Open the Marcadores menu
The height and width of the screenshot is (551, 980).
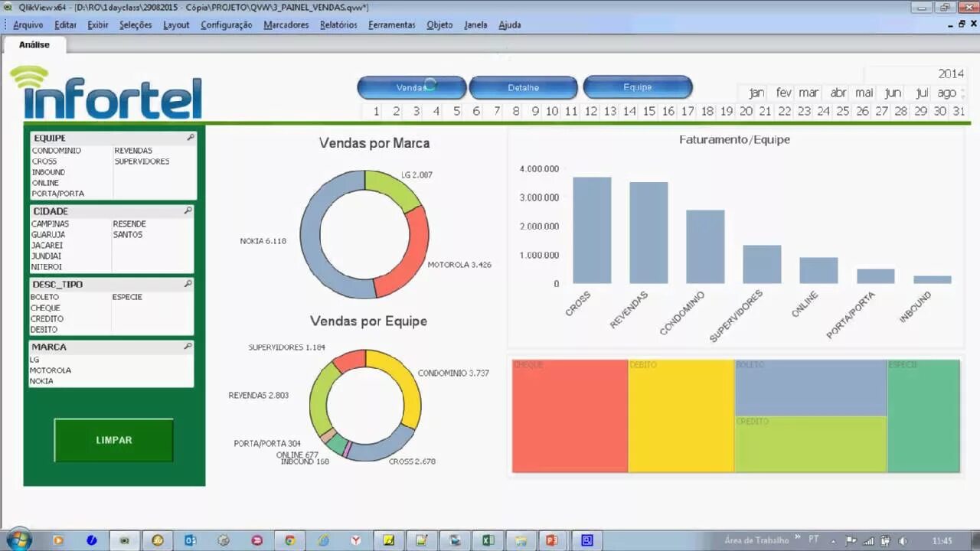click(286, 24)
